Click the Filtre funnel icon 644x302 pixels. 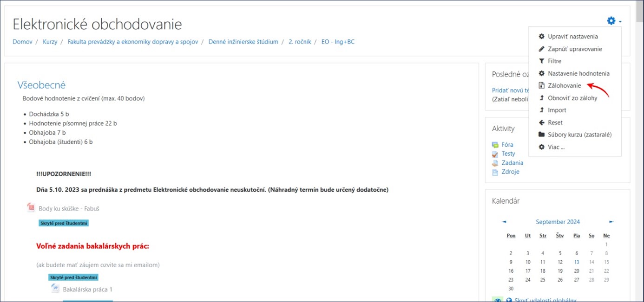541,61
